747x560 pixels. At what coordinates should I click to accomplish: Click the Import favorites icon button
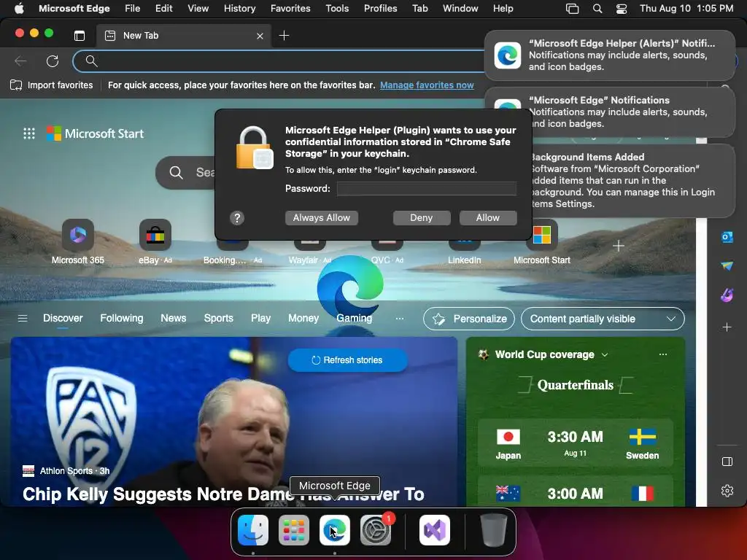52,85
